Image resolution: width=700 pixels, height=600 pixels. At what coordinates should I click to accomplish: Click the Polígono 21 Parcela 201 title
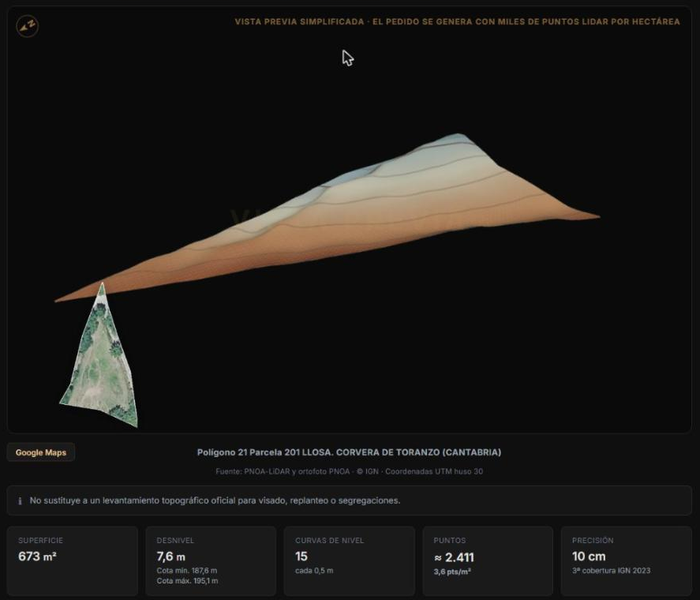[x=349, y=452]
